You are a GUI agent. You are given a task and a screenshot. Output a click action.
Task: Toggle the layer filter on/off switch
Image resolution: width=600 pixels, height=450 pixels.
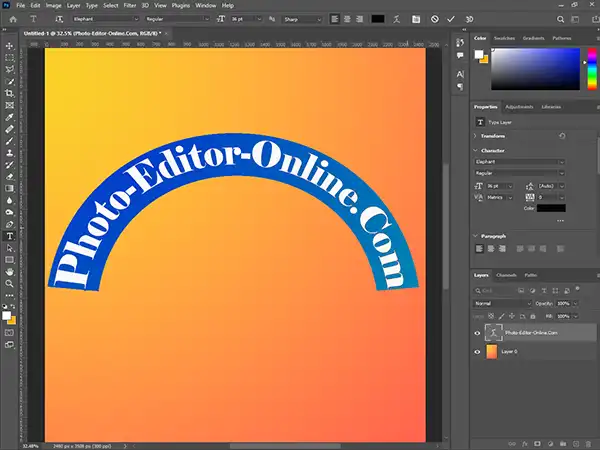577,288
